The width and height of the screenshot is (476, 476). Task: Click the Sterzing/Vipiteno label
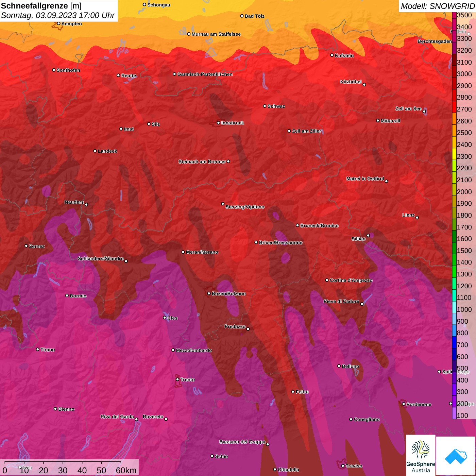pyautogui.click(x=245, y=207)
